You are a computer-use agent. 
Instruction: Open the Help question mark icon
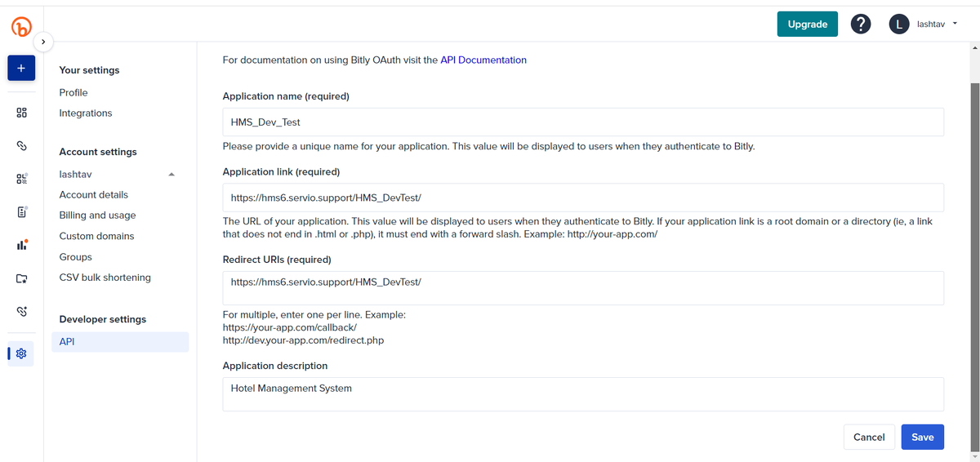pyautogui.click(x=860, y=24)
